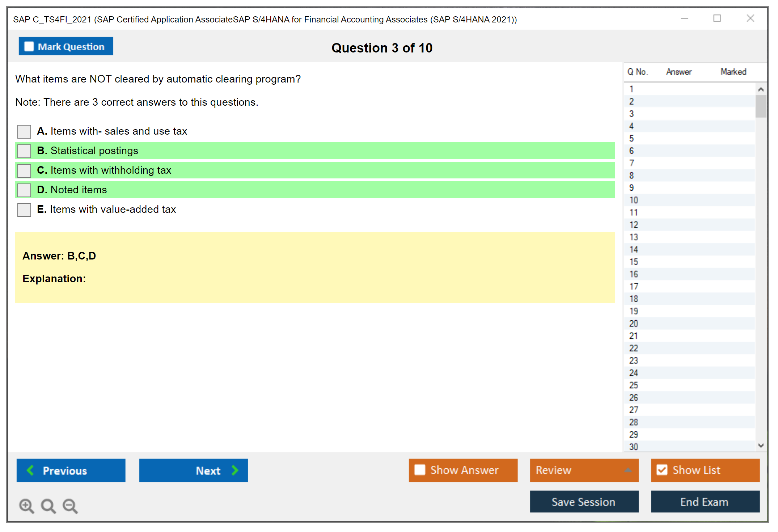
Task: Select checkbox E value-added tax
Action: pos(24,210)
